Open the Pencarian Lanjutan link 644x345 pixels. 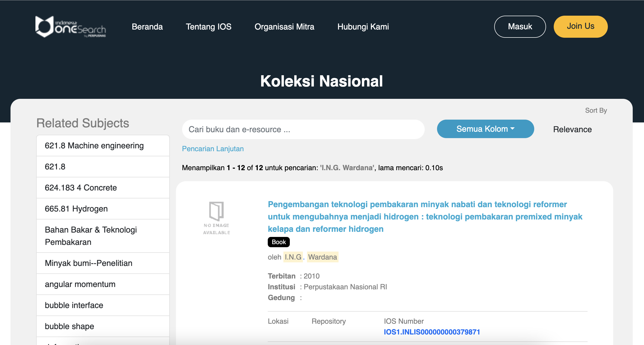click(x=213, y=149)
